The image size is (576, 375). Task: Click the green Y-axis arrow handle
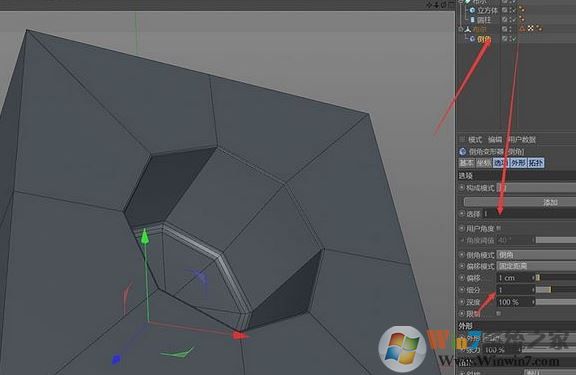point(145,236)
